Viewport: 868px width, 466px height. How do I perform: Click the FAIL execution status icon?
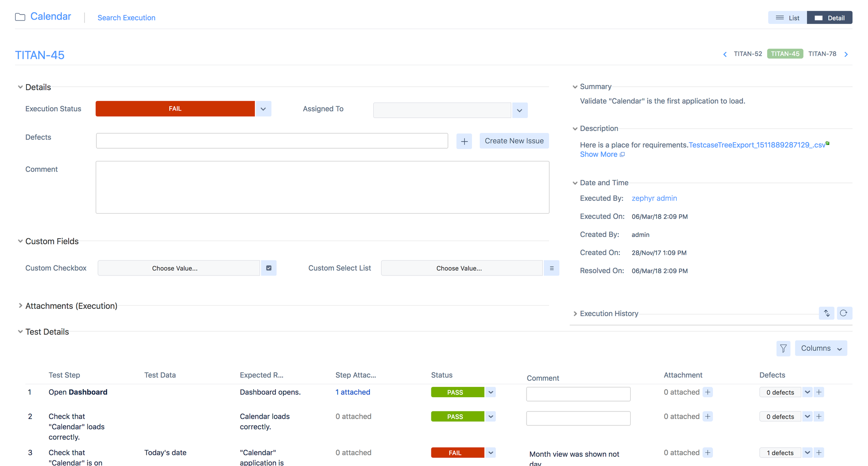[175, 109]
